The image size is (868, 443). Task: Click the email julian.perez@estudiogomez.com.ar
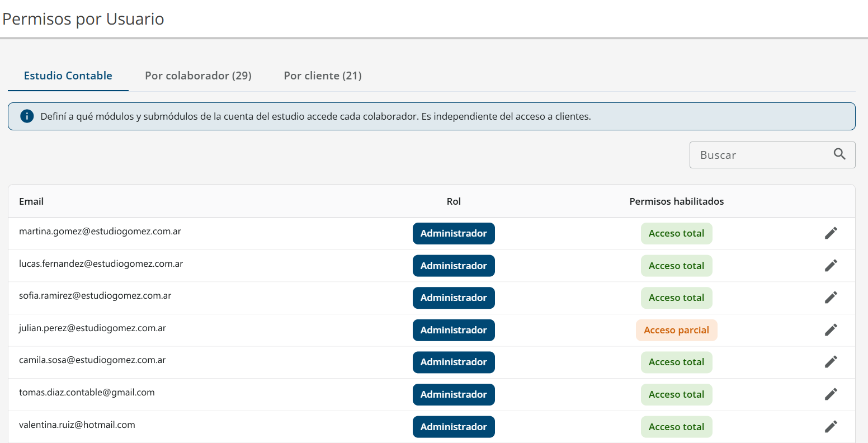[x=92, y=328]
